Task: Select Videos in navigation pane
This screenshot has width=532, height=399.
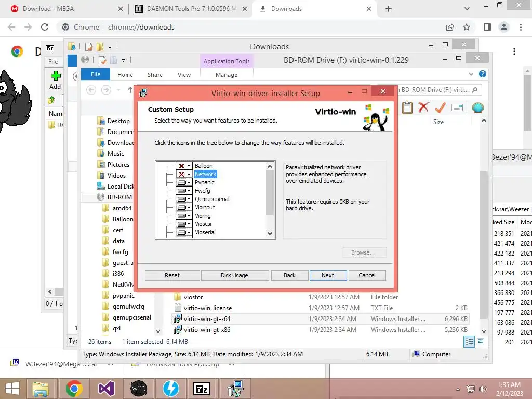Action: [116, 176]
